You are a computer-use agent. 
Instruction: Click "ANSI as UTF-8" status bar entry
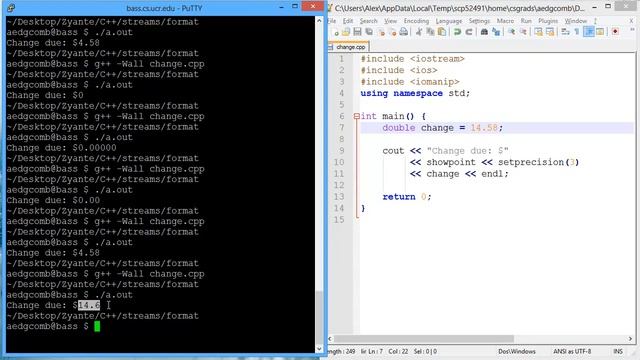tap(572, 351)
